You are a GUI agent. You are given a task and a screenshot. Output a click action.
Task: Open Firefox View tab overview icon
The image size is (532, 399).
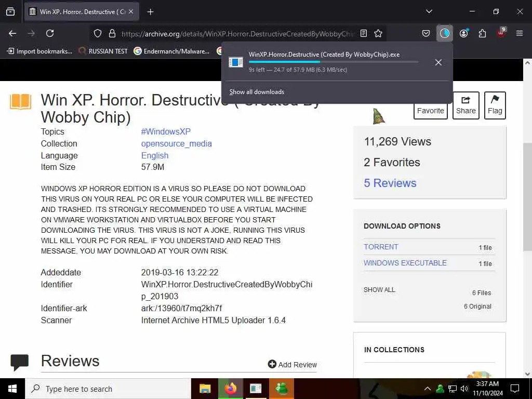[10, 11]
